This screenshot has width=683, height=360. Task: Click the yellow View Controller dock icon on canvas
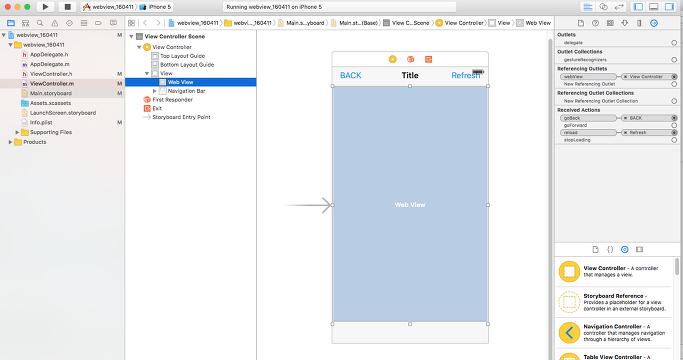(x=392, y=59)
